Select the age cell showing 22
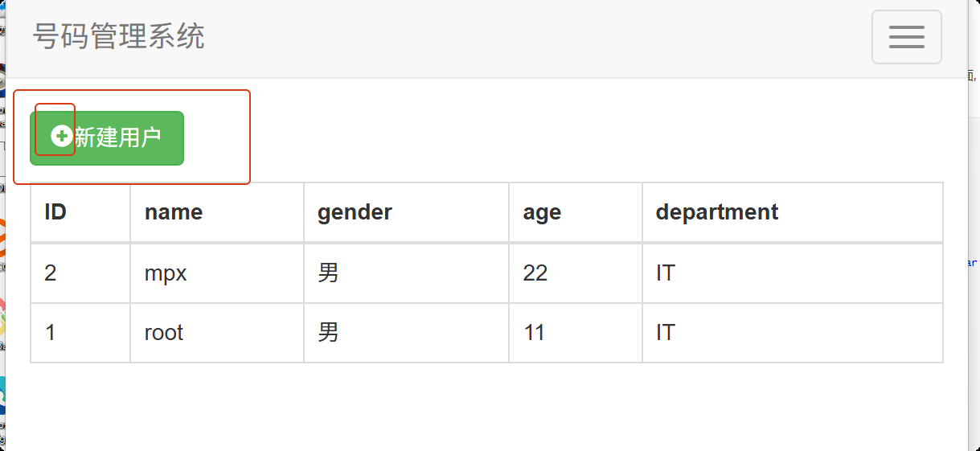This screenshot has width=980, height=451. (535, 273)
